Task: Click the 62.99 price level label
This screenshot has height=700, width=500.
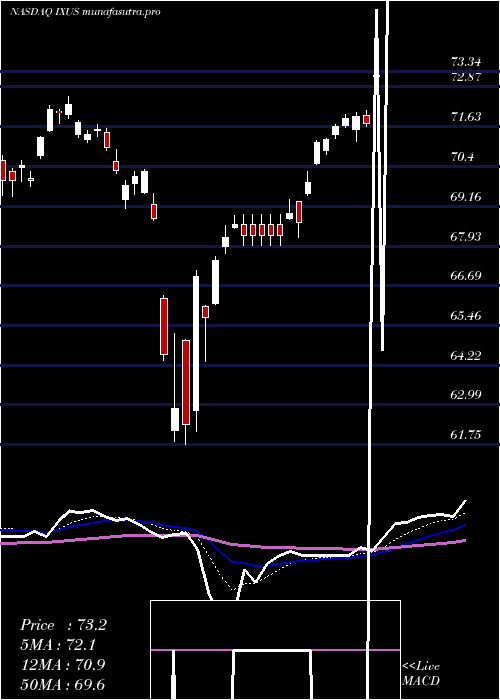Action: pyautogui.click(x=466, y=395)
